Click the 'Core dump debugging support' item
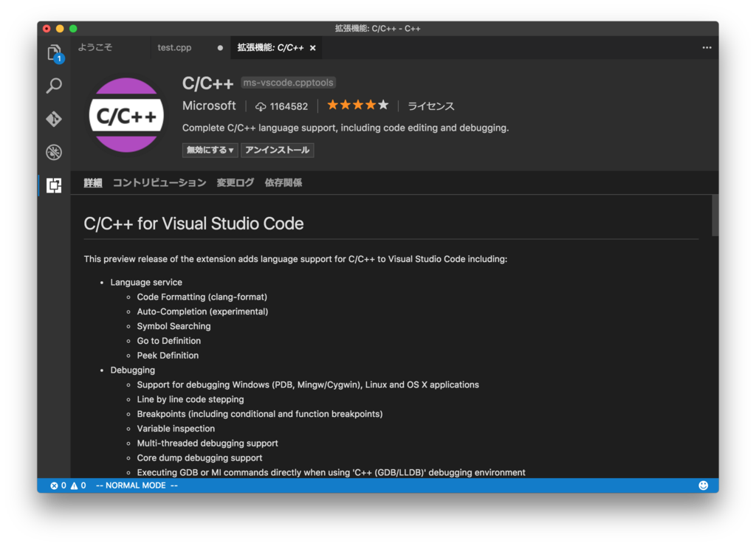 (x=199, y=457)
